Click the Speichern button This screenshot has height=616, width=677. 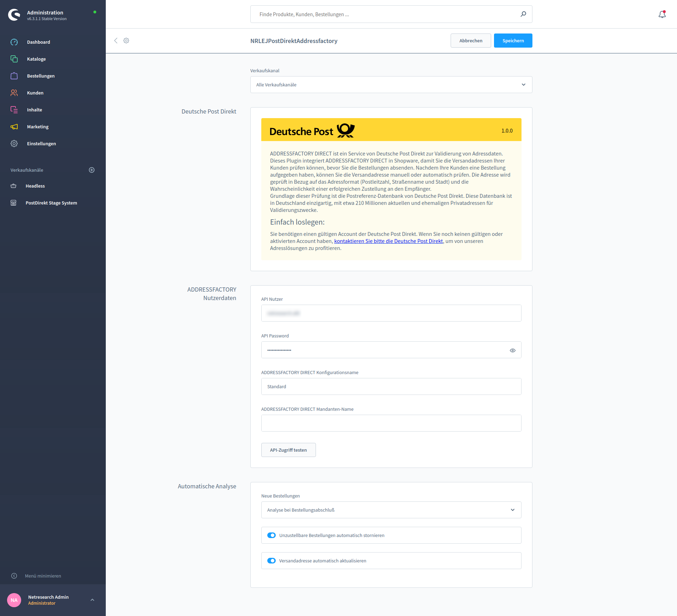pos(513,41)
